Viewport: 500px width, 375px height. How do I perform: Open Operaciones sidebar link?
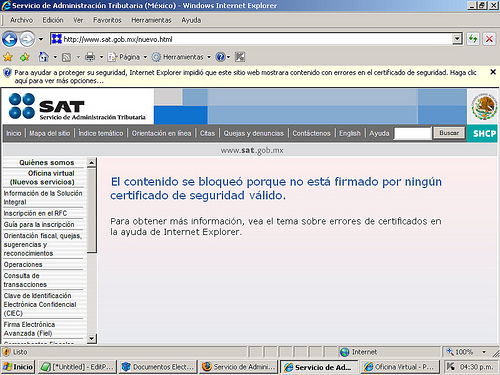tap(23, 265)
